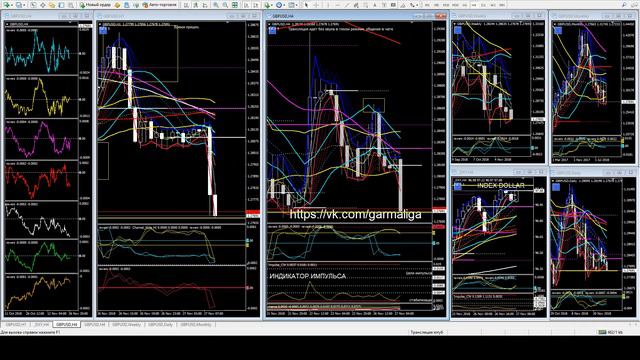Image resolution: width=640 pixels, height=360 pixels.
Task: Open the arrows objects dropdown
Action: click(x=414, y=5)
